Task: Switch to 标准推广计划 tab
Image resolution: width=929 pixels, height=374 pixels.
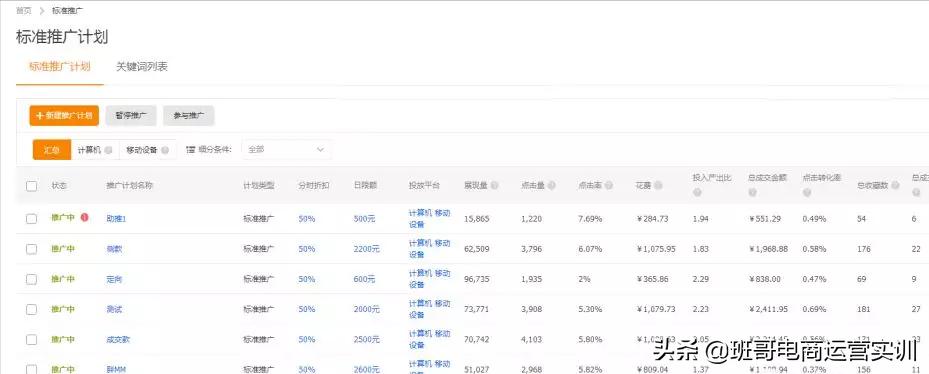Action: (x=60, y=66)
